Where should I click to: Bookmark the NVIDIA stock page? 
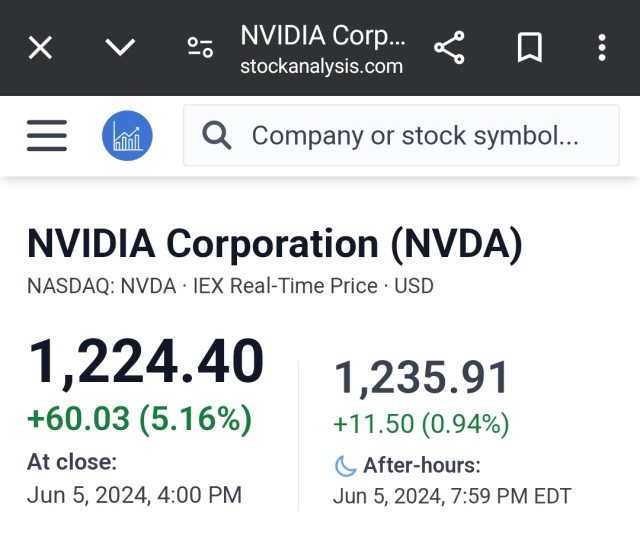[529, 47]
